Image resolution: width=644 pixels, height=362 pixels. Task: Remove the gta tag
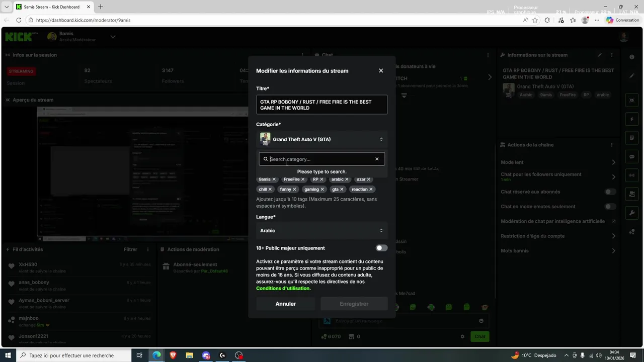[342, 189]
